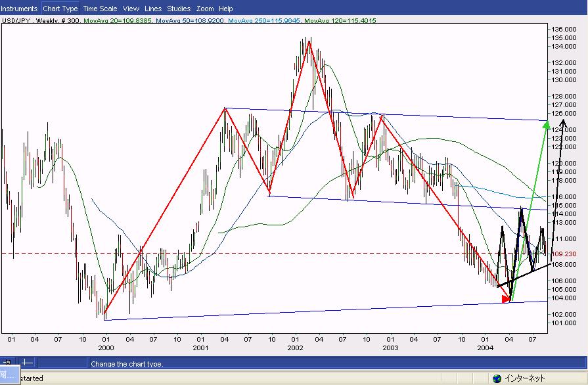Open the View menu

(x=131, y=9)
